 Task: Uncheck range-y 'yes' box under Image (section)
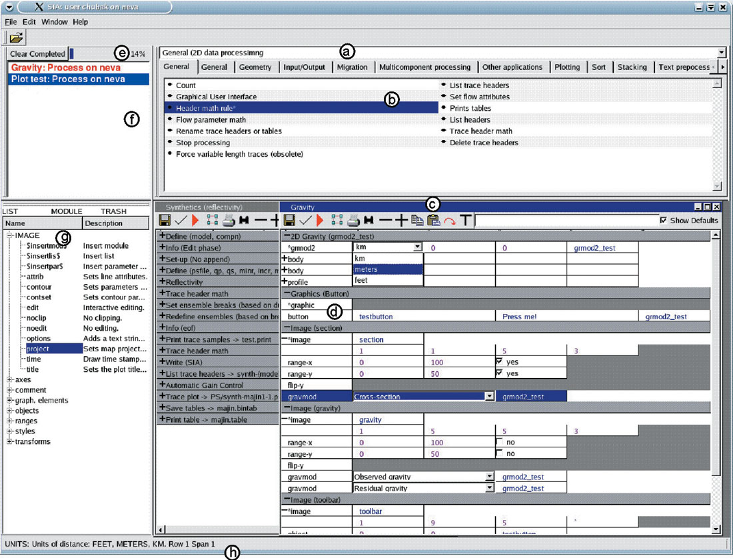tap(499, 373)
